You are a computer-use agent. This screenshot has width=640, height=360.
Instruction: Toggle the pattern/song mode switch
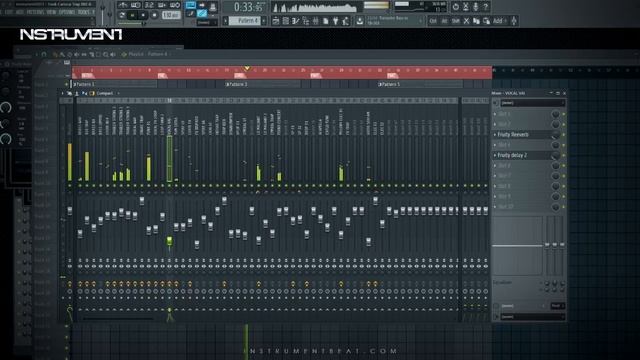[x=122, y=15]
